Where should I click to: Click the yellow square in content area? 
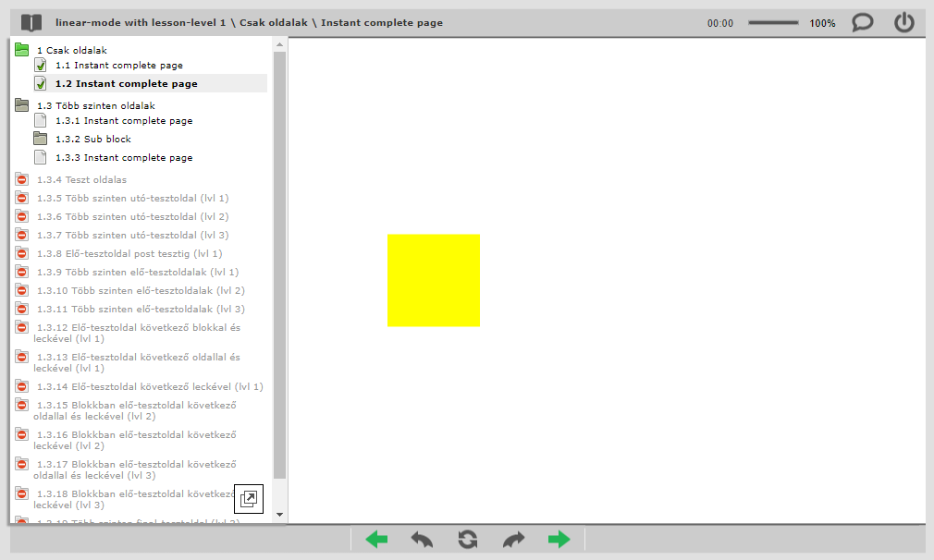434,280
